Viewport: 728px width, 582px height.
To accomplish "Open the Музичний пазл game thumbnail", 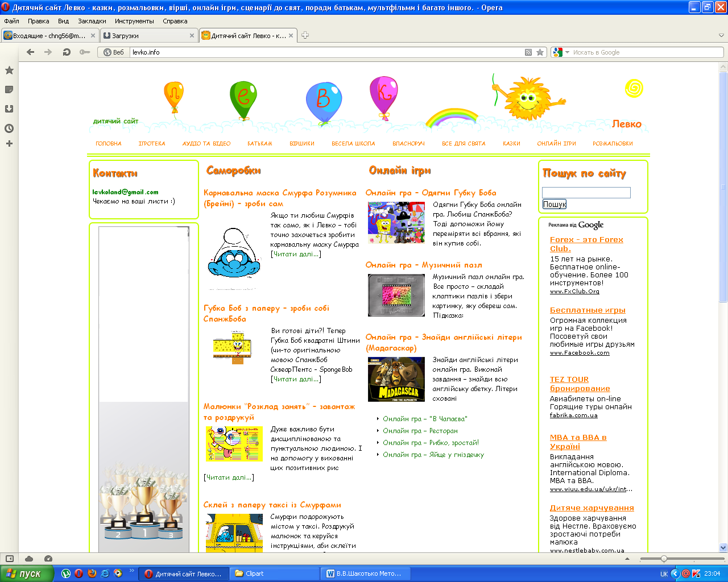I will point(396,295).
